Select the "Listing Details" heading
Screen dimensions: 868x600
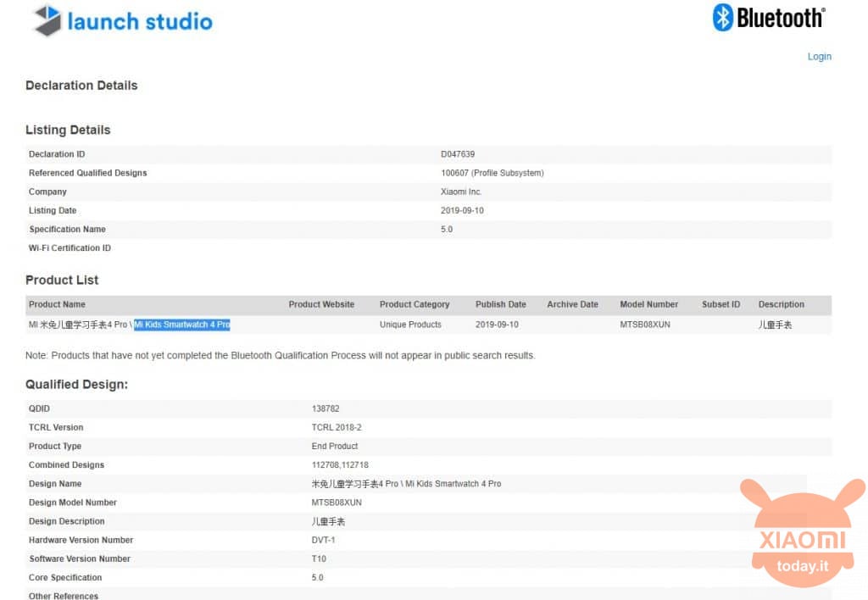pyautogui.click(x=68, y=130)
